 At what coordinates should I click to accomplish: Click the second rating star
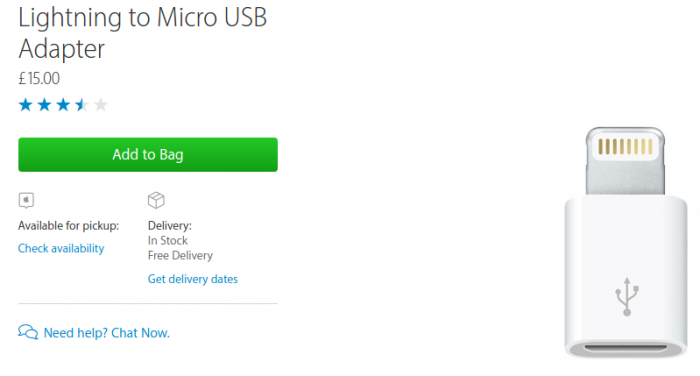(44, 105)
